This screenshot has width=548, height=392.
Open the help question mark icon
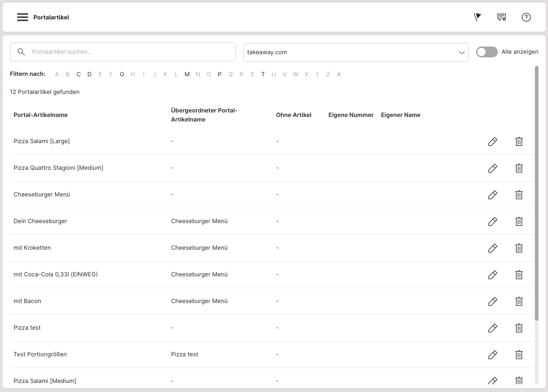526,17
